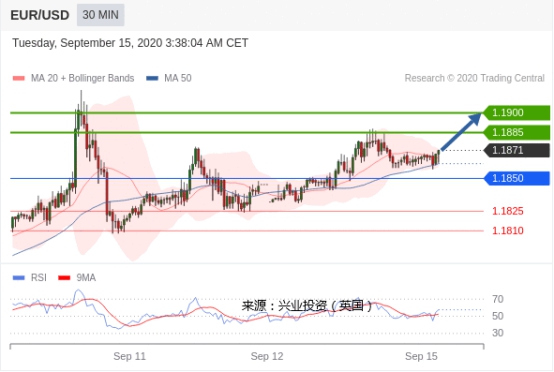The image size is (554, 372).
Task: Click the RSI 30 axis value
Action: 498,333
